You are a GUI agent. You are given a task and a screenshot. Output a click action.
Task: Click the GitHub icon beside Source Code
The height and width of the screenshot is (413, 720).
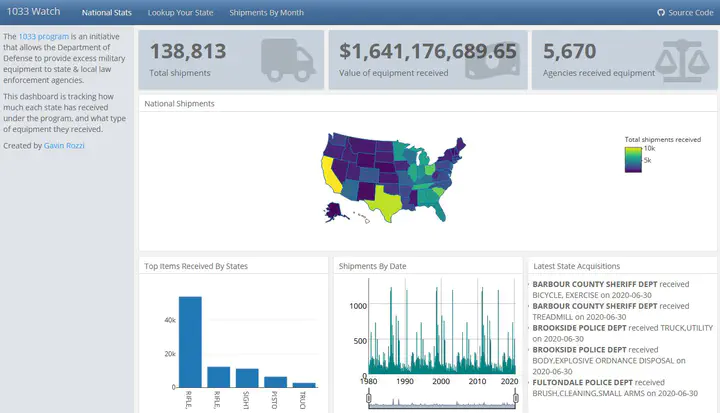[x=661, y=12]
